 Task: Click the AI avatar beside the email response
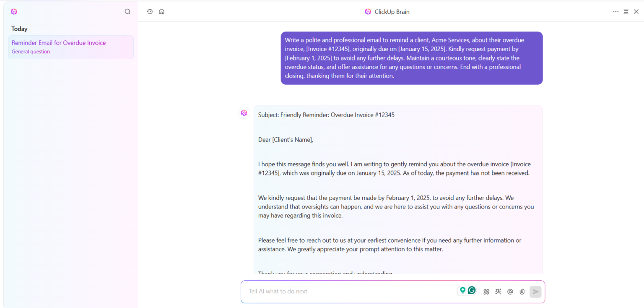coord(244,112)
